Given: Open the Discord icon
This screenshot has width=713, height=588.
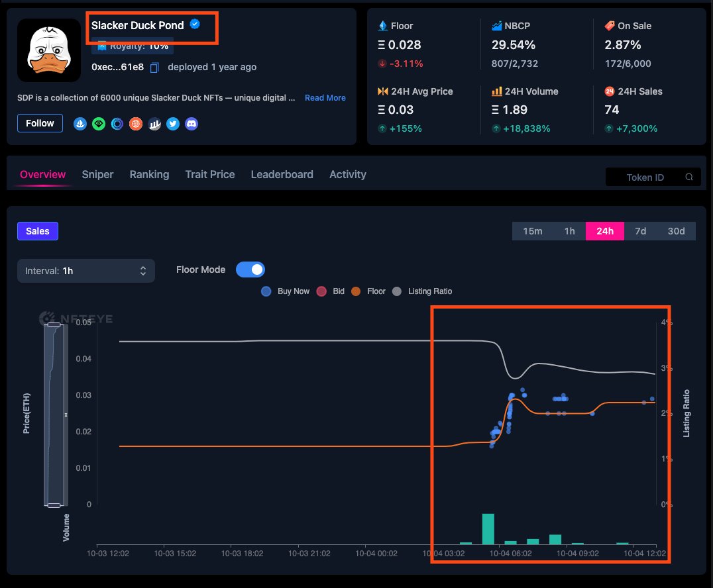Looking at the screenshot, I should (x=192, y=124).
